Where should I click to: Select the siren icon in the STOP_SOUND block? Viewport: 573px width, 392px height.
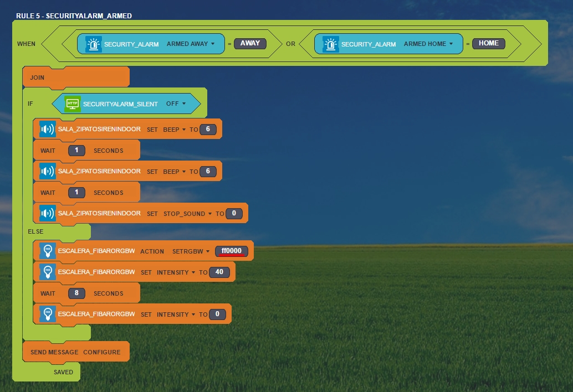coord(48,214)
